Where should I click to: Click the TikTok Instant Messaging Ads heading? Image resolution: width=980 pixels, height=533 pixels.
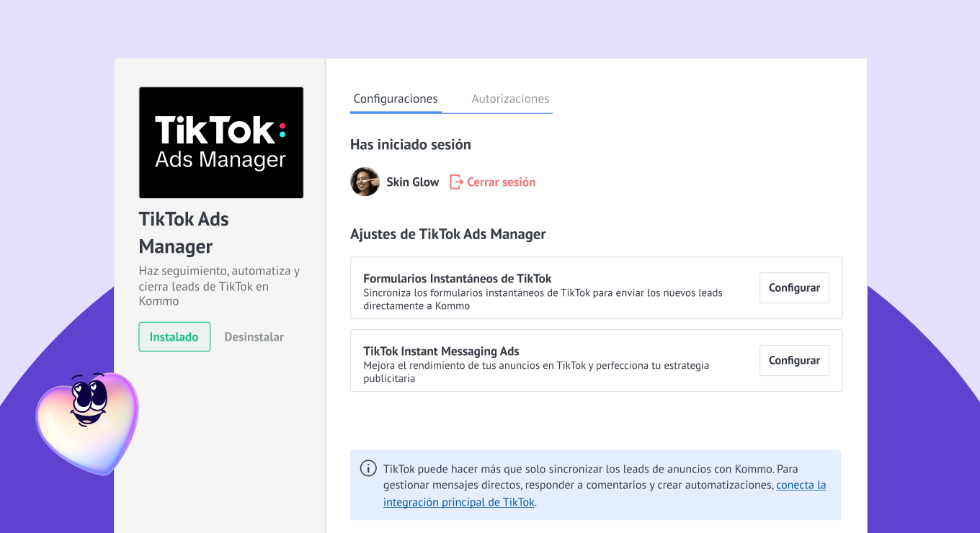click(441, 351)
